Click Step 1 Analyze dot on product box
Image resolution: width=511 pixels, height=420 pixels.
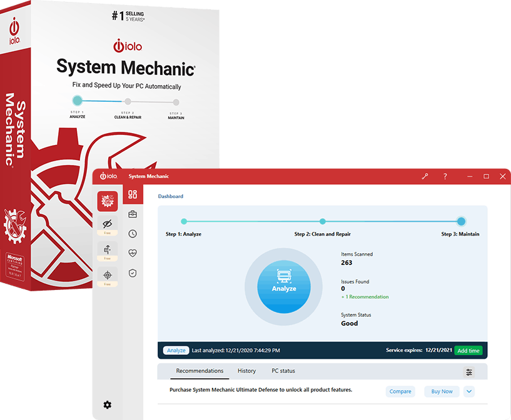click(x=77, y=100)
